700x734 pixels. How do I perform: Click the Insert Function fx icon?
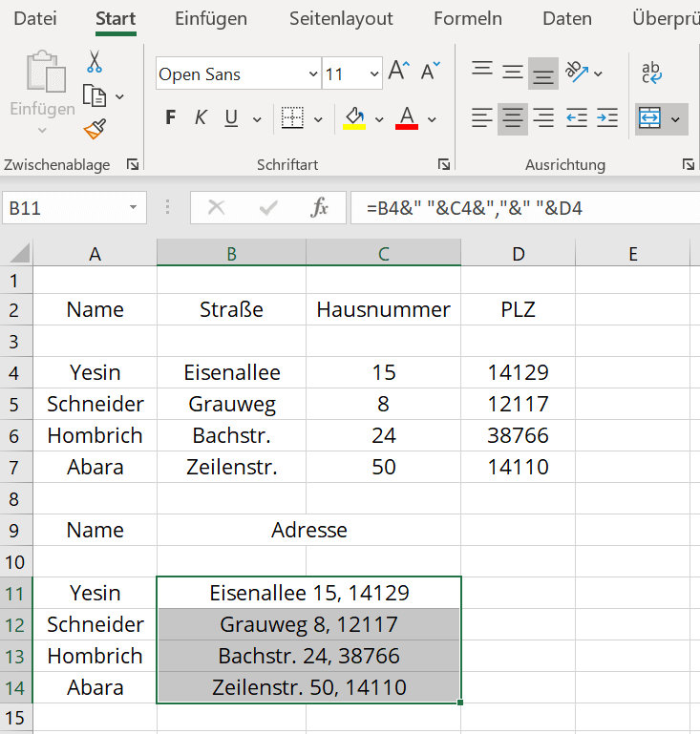[x=320, y=207]
